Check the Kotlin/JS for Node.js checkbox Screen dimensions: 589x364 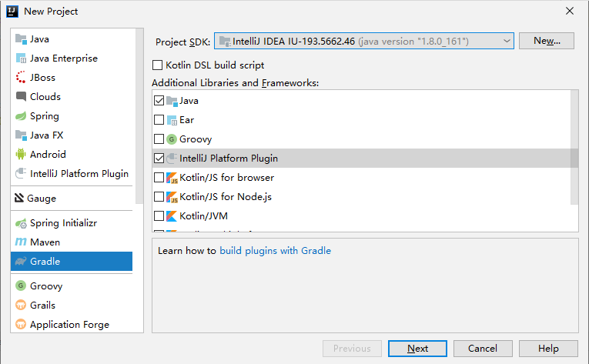[159, 196]
